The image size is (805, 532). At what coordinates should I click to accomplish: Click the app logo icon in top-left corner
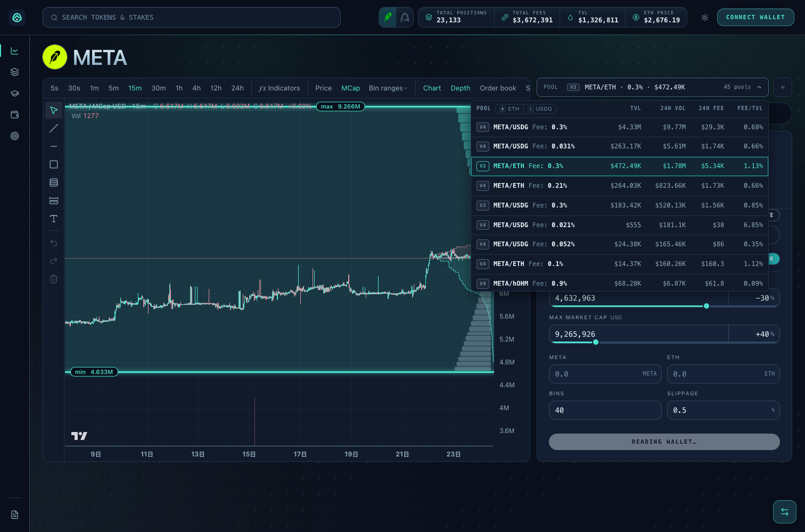(17, 18)
